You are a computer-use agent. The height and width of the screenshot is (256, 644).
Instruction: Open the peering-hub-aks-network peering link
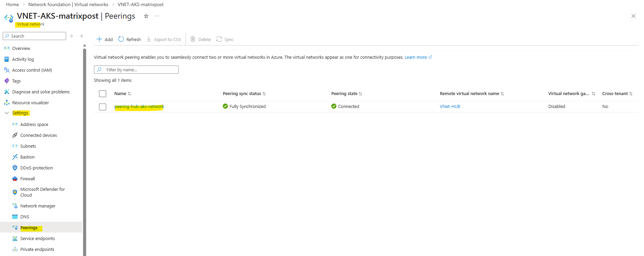[139, 107]
